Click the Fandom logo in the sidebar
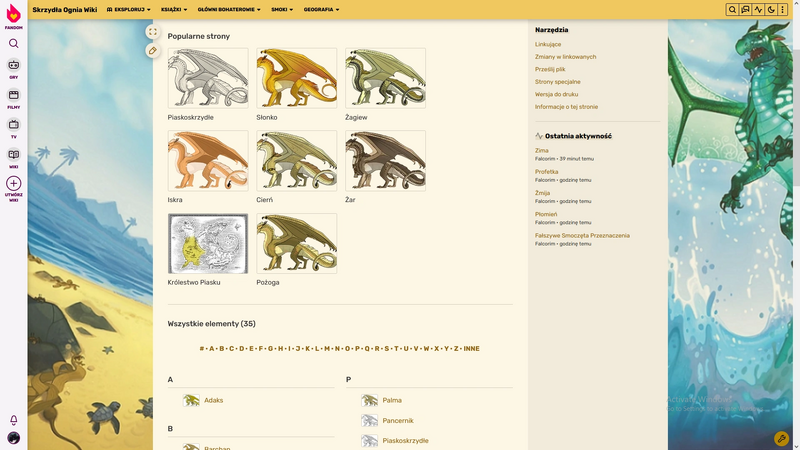 (13, 12)
